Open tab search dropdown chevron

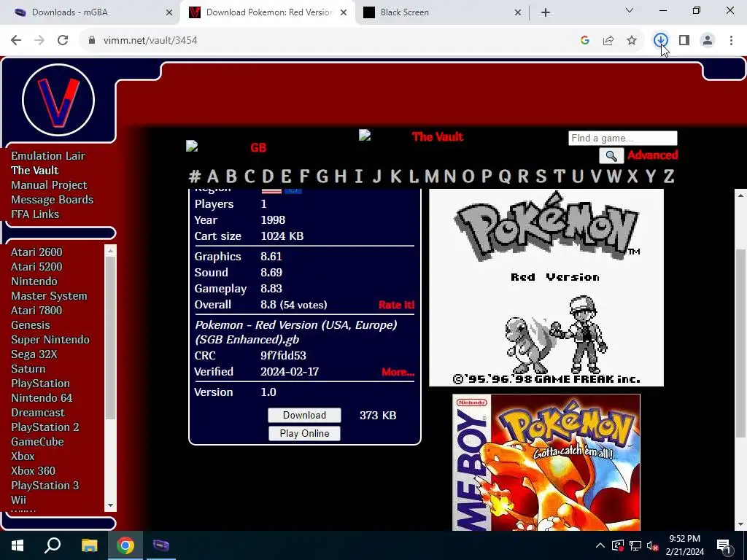[630, 10]
